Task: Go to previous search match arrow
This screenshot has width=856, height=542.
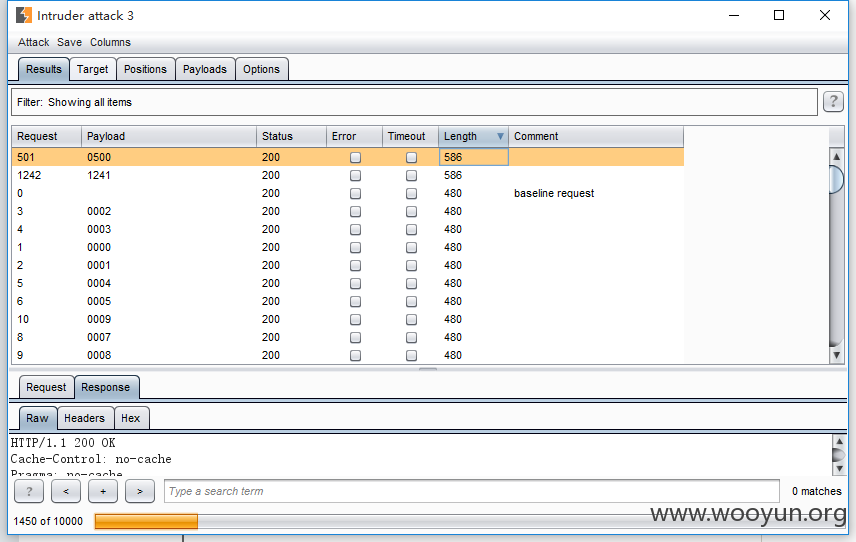Action: pos(66,491)
